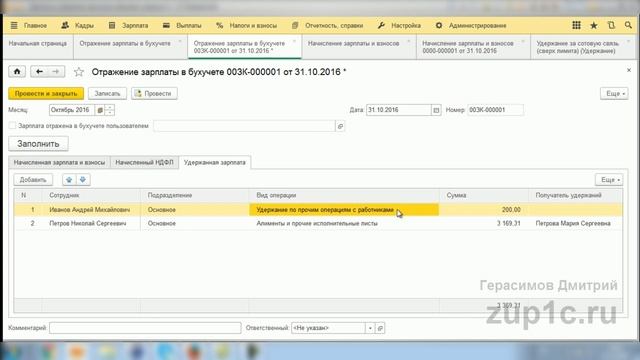
Task: Click the 'Месяц' input field
Action: pos(72,110)
